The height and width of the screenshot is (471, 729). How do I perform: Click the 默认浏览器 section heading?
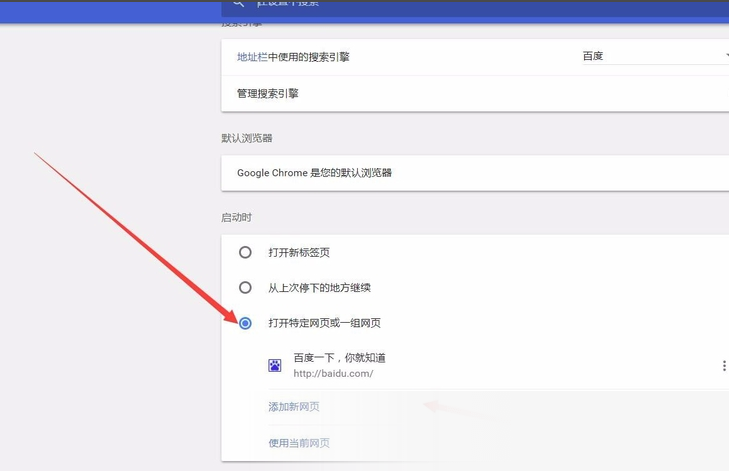(247, 138)
